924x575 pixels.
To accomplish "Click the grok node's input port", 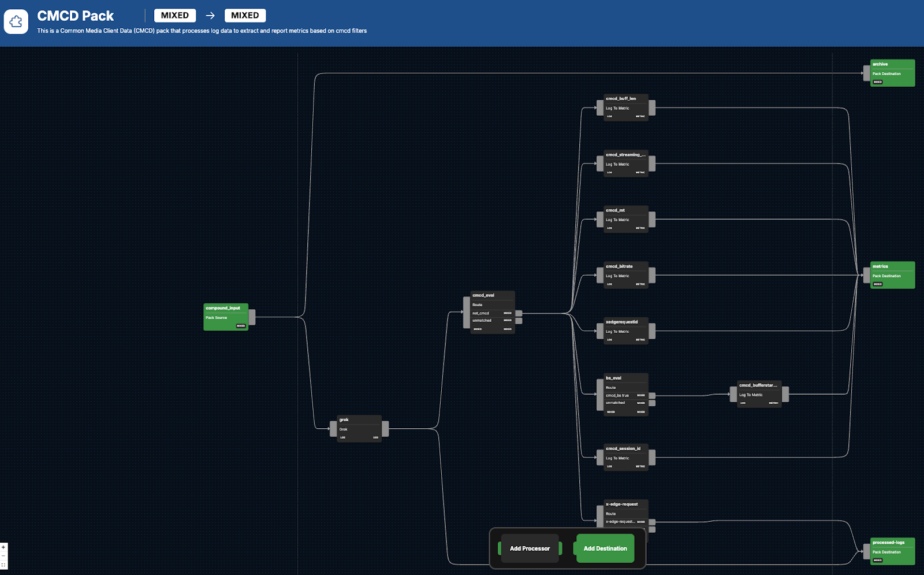I will tap(333, 429).
